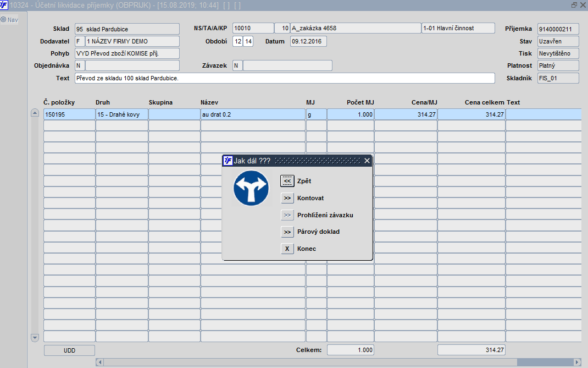Screen dimensions: 588x368
Task: Click the Počet MJ cell '1.000' in first row
Action: [351, 114]
